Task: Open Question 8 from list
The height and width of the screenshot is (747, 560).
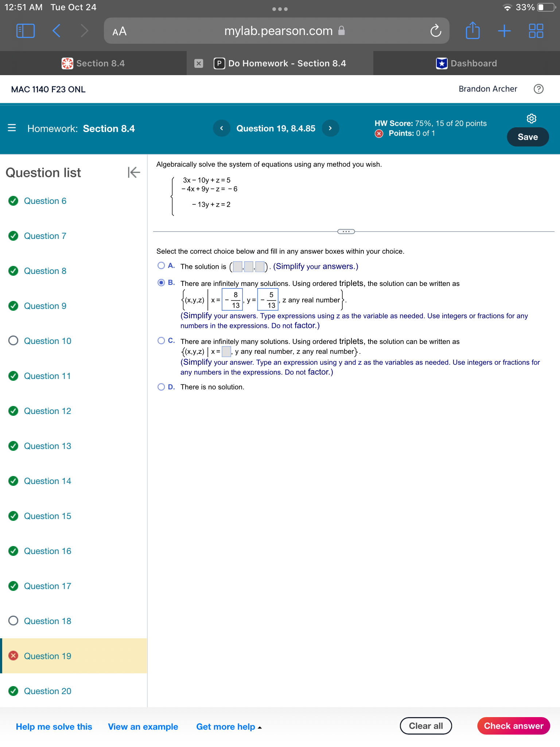Action: [x=45, y=271]
